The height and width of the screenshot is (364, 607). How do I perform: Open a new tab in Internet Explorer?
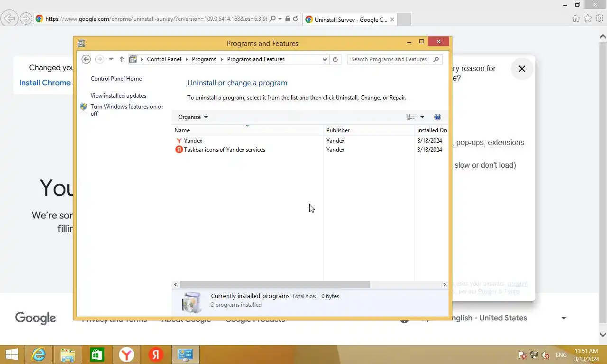coord(404,19)
